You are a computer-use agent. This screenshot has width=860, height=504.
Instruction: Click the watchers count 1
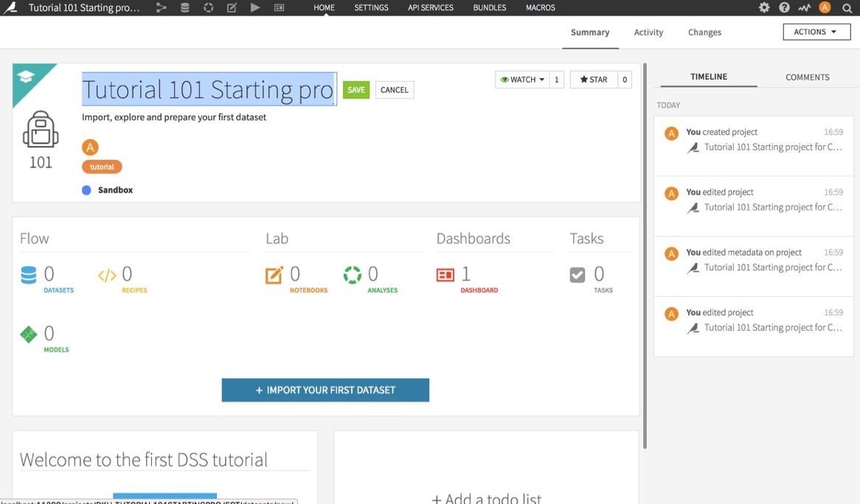(556, 80)
